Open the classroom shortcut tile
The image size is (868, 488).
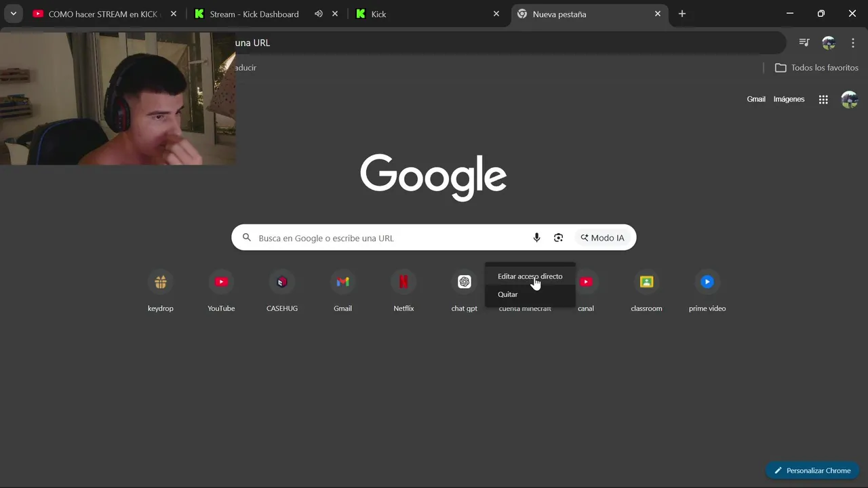pos(646,289)
